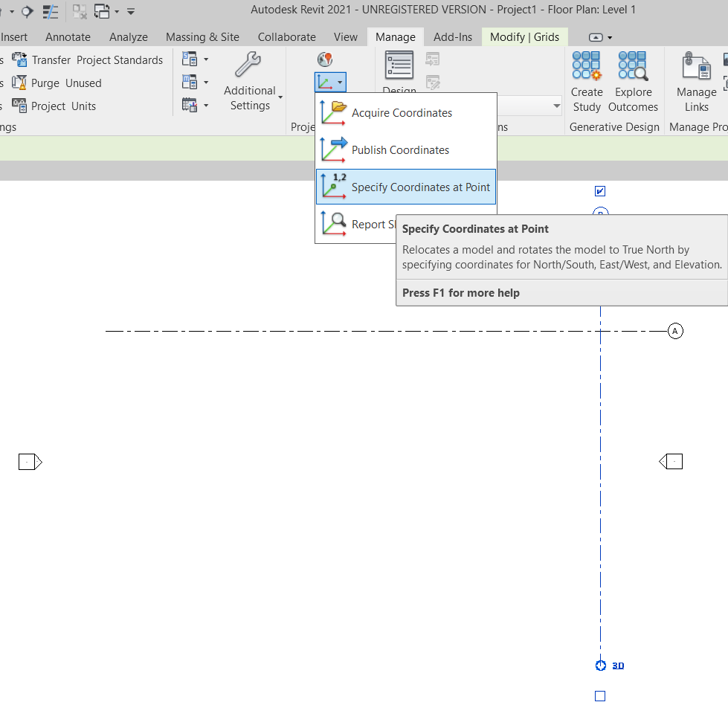Switch to Modify | Grids tab
728x702 pixels.
pos(525,37)
